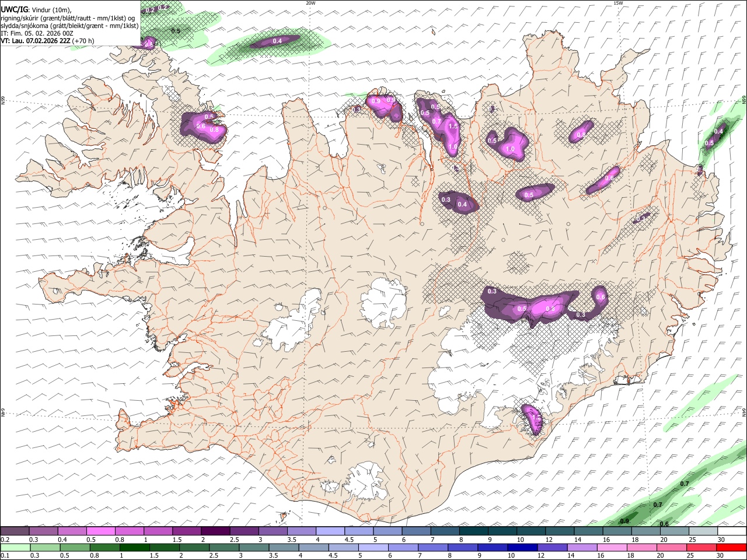Pick the darkest purple swatch labeled 2, upper legend
The height and width of the screenshot is (560, 747).
pyautogui.click(x=215, y=531)
